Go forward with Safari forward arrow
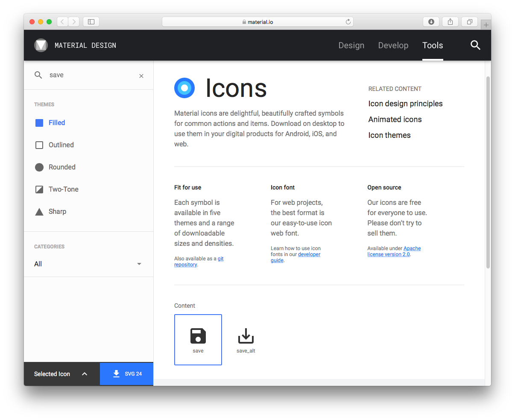Image resolution: width=515 pixels, height=420 pixels. 74,22
